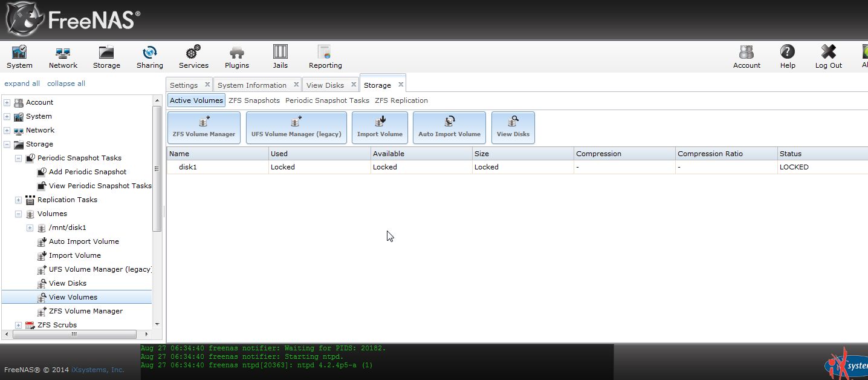Collapse the Volumes tree node

pyautogui.click(x=19, y=214)
